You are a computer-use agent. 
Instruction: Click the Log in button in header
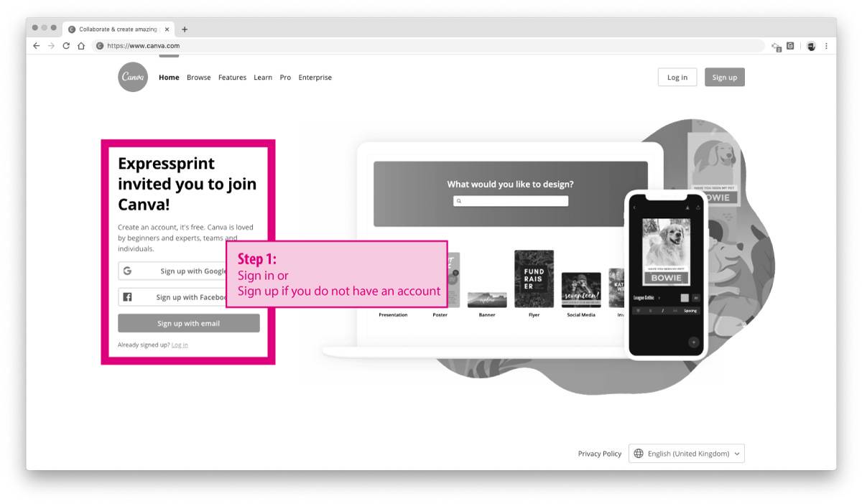click(677, 77)
